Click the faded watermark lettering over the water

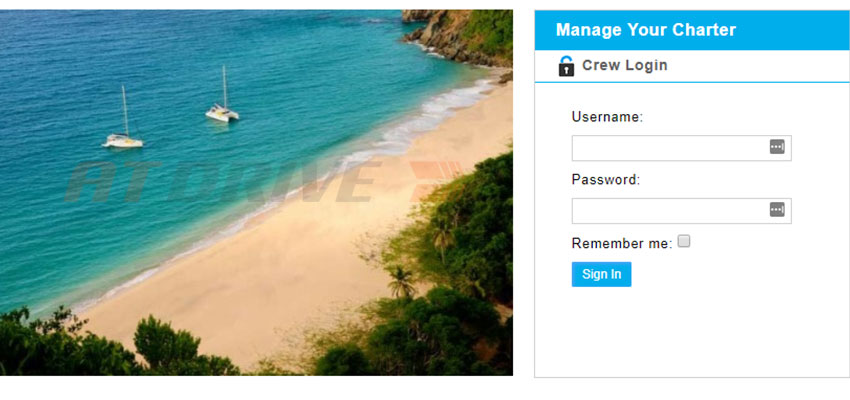(x=222, y=181)
